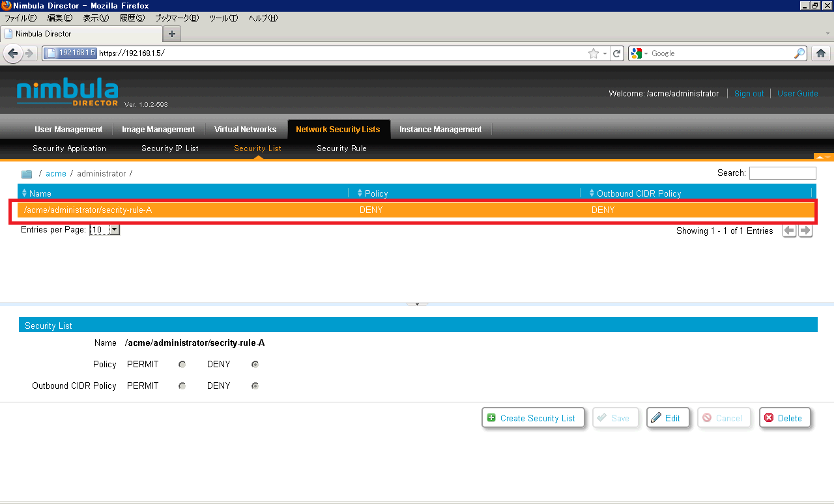The width and height of the screenshot is (834, 504).
Task: Click the bookmark star in address bar
Action: (594, 53)
